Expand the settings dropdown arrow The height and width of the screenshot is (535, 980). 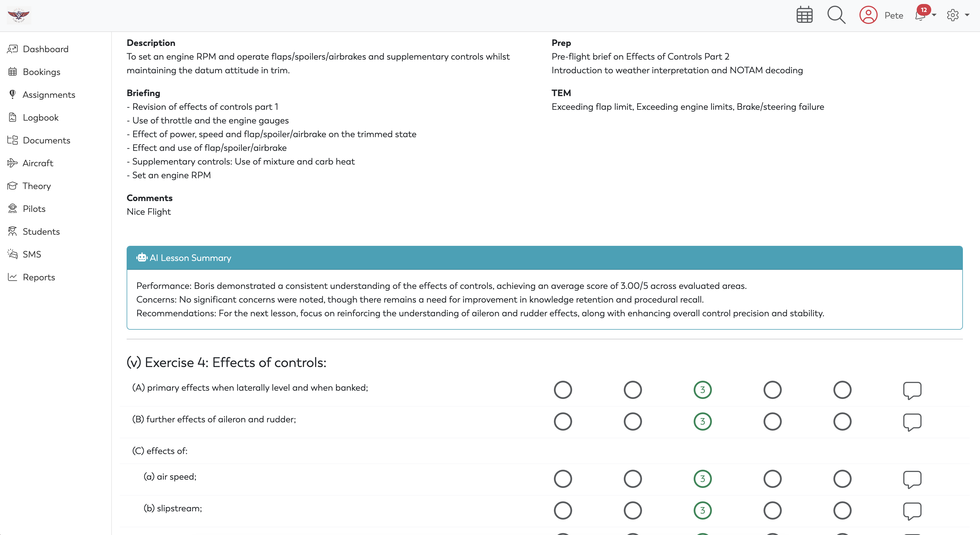point(967,15)
